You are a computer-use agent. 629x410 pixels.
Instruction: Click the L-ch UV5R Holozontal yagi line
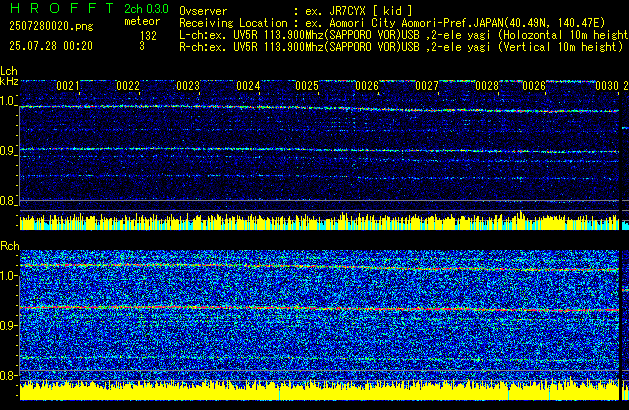pyautogui.click(x=404, y=35)
